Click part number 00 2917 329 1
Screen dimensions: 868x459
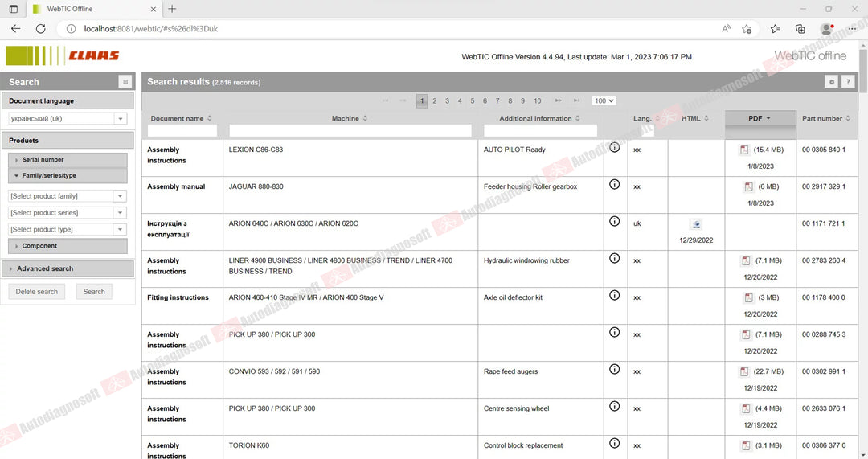(x=824, y=186)
